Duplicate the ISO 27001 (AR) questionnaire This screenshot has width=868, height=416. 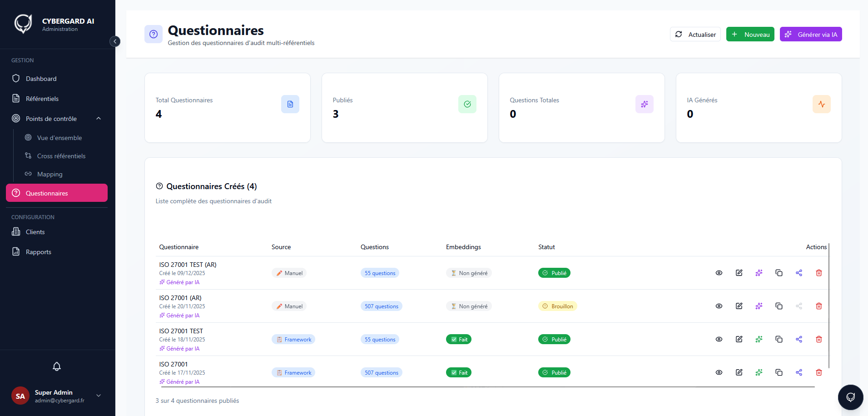(779, 306)
